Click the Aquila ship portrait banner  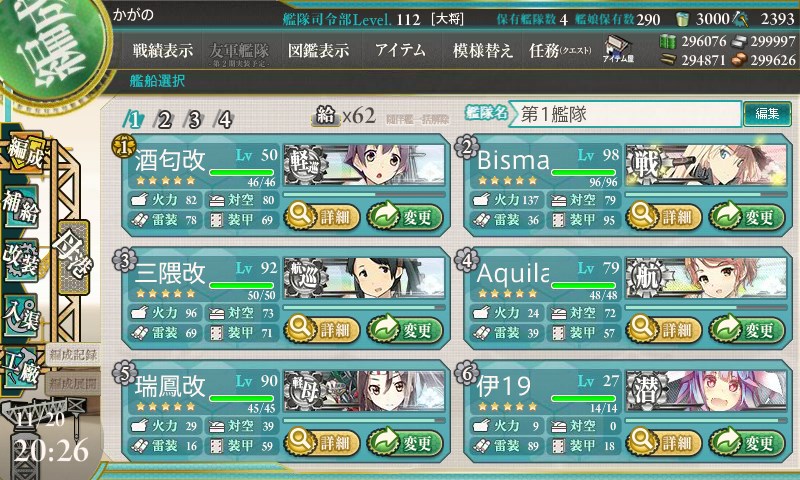707,278
